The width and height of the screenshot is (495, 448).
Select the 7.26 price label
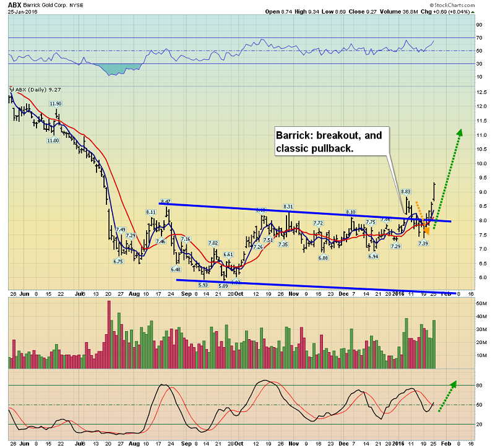258,247
